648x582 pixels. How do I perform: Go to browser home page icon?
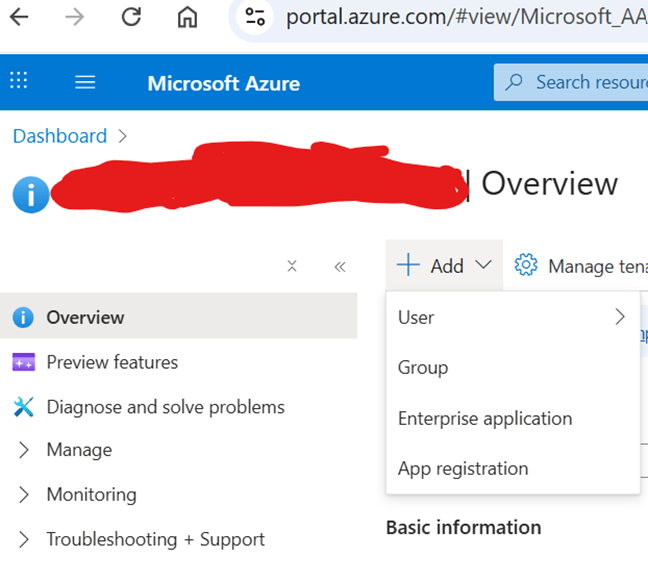pyautogui.click(x=187, y=17)
